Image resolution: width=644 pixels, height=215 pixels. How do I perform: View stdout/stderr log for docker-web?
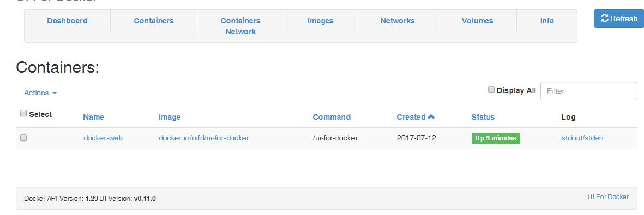pos(583,138)
